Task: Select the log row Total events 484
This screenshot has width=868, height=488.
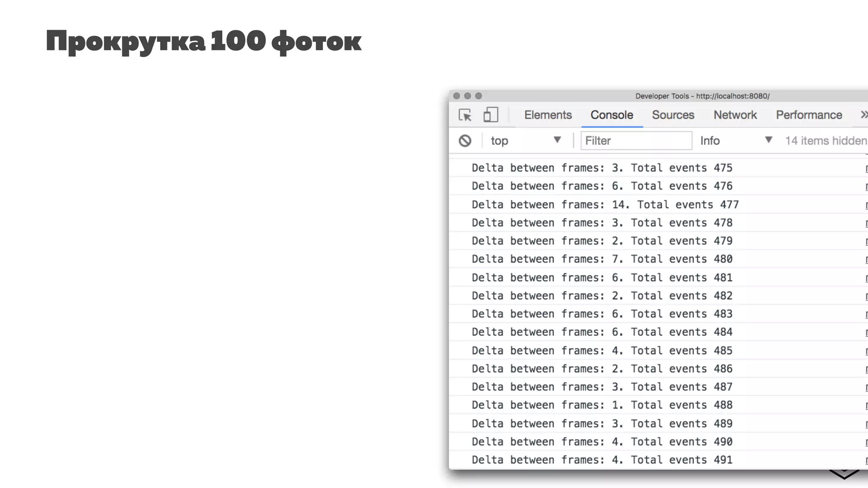Action: pyautogui.click(x=658, y=333)
